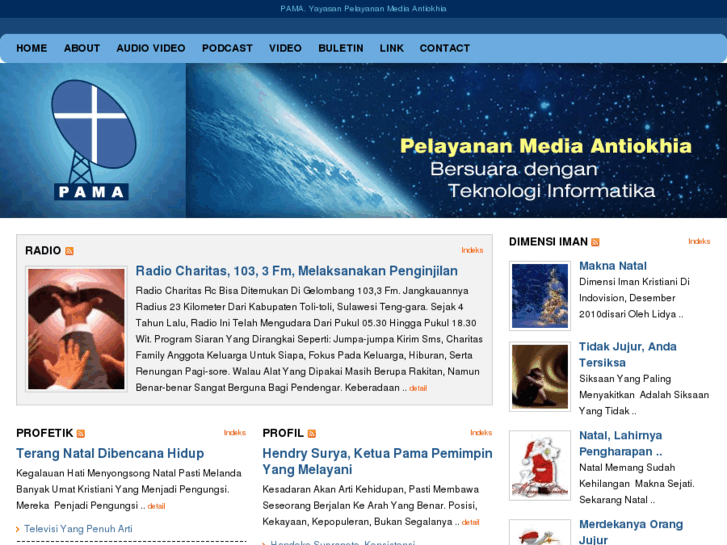Click arrow bullet beside Televisi Yang Penuh Arti
Image resolution: width=727 pixels, height=545 pixels.
click(18, 529)
